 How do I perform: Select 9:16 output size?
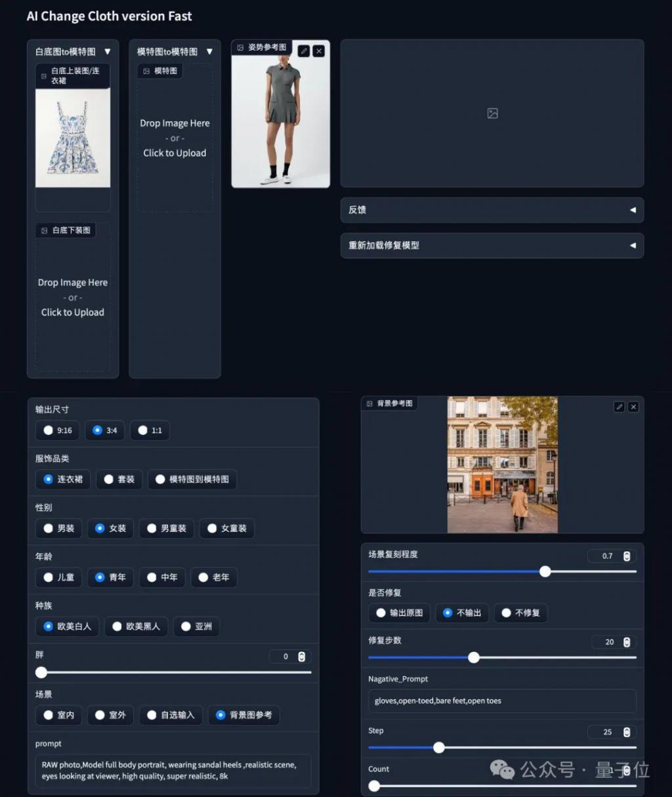click(58, 430)
